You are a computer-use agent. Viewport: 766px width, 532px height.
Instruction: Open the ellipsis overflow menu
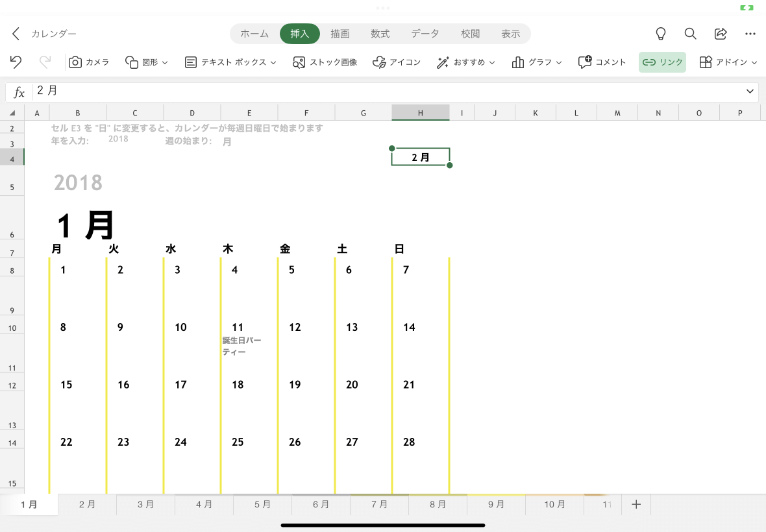750,34
